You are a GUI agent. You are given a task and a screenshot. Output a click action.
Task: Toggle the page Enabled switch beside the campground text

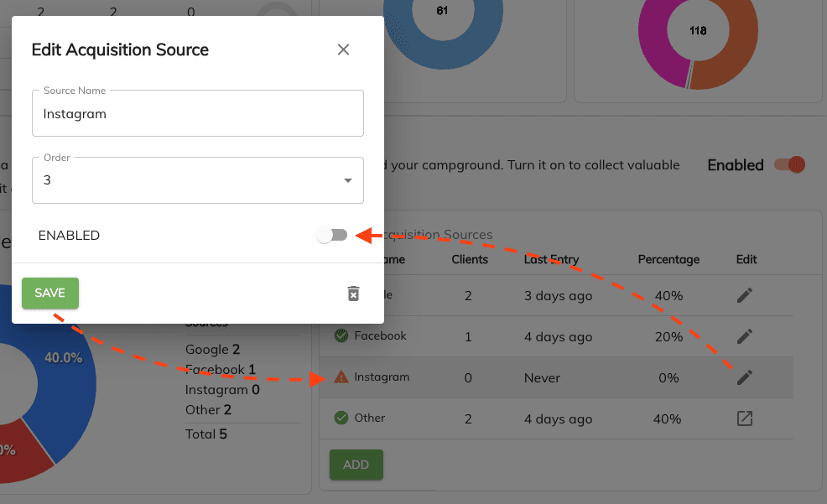789,164
